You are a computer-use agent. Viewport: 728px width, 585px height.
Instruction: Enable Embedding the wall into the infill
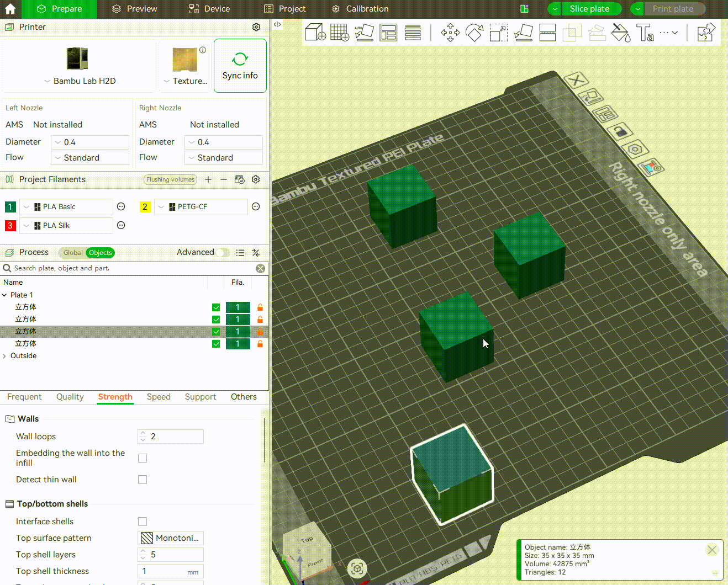(x=143, y=458)
